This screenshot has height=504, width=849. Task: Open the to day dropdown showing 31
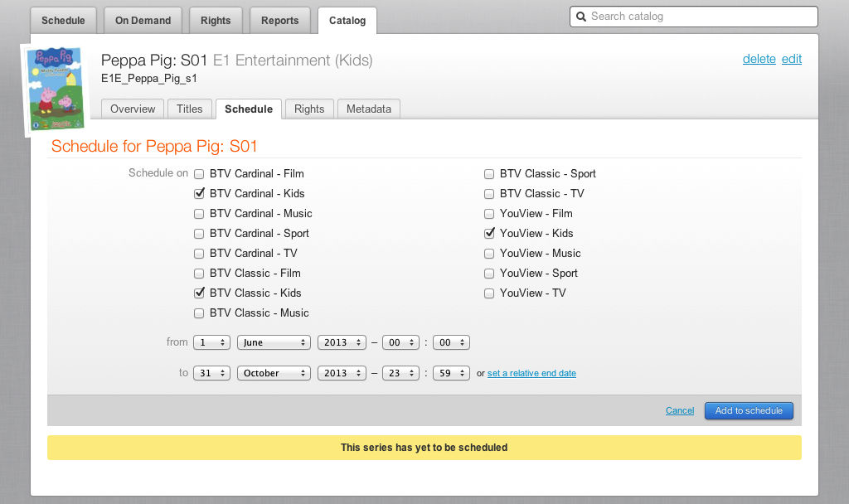[x=211, y=374]
